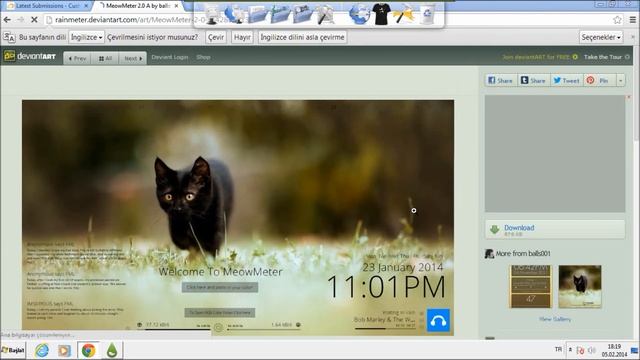Click the balls001 avatar icon
Viewport: 640px width, 360px height.
point(489,253)
